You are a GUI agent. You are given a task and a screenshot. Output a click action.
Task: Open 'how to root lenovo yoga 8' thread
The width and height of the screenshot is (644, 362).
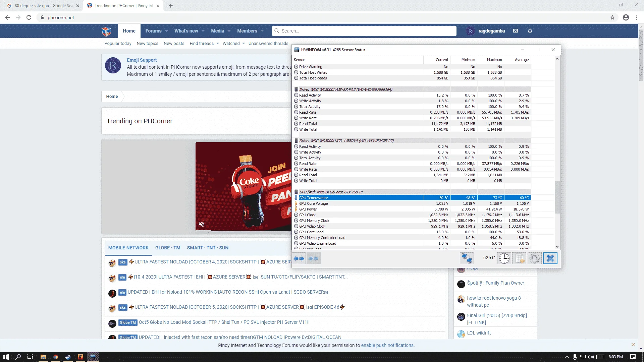coord(494,301)
